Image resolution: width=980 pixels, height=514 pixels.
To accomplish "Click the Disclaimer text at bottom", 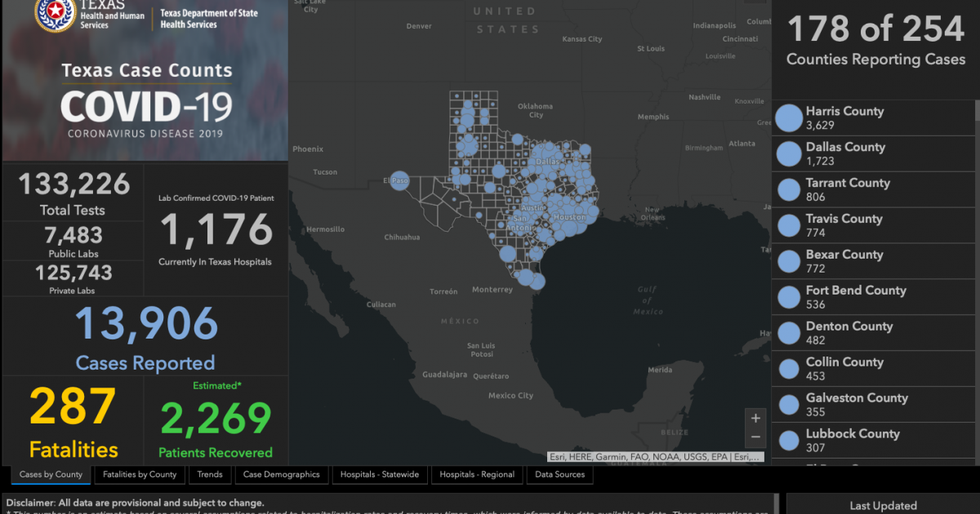I will pos(135,503).
